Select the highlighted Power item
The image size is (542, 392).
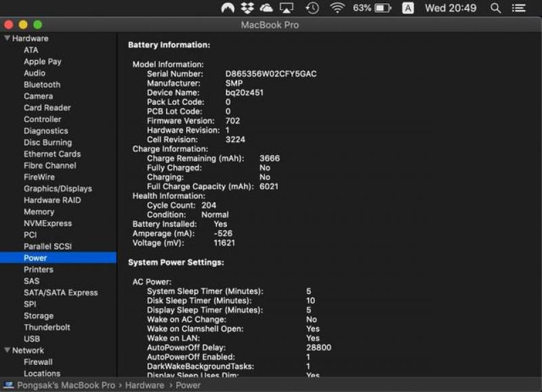tap(58, 258)
